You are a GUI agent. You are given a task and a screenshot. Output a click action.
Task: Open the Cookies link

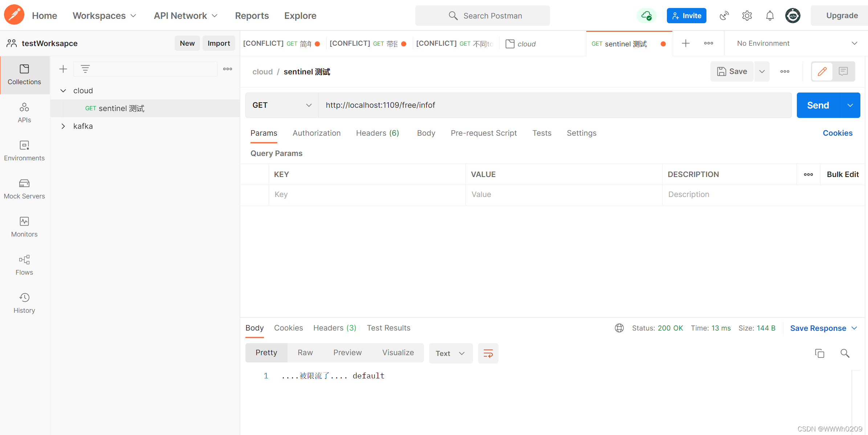click(838, 133)
